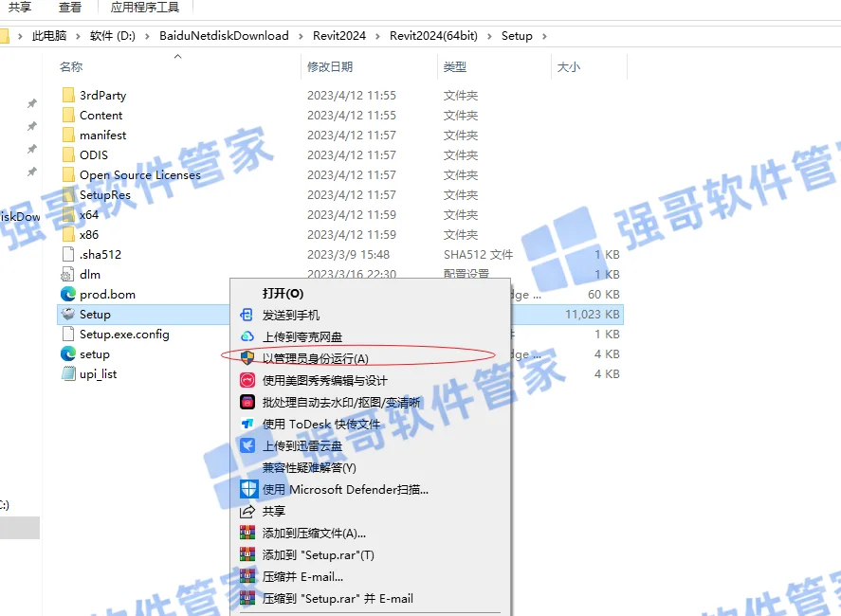841x616 pixels.
Task: Click the Open Source Licenses folder icon
Action: 68,174
